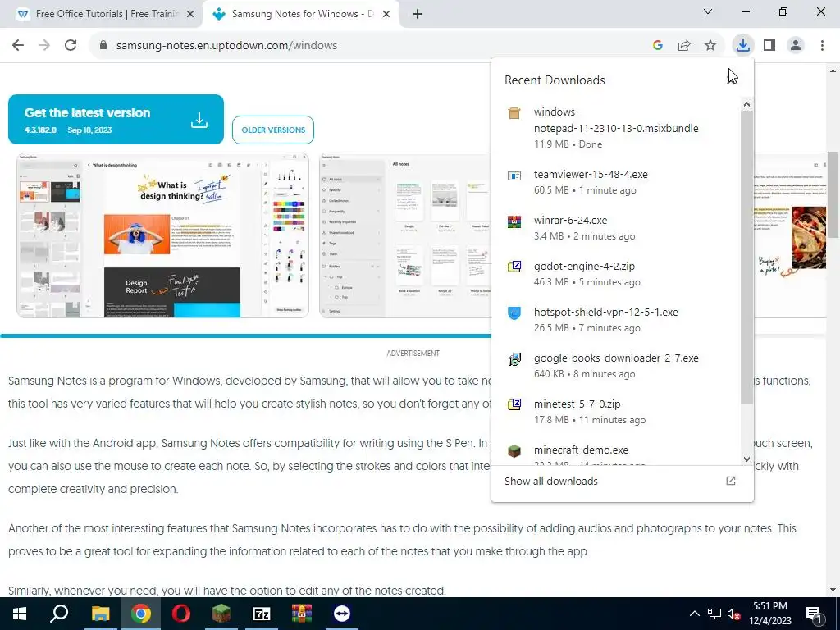Click the downloads list scroll-up arrow
Image resolution: width=840 pixels, height=630 pixels.
tap(746, 104)
